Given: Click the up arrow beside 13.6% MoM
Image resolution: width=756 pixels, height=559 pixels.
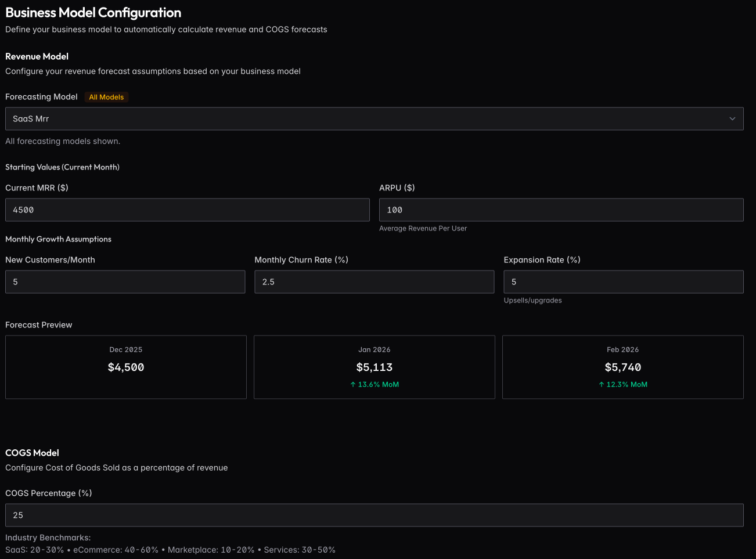Looking at the screenshot, I should click(x=353, y=385).
